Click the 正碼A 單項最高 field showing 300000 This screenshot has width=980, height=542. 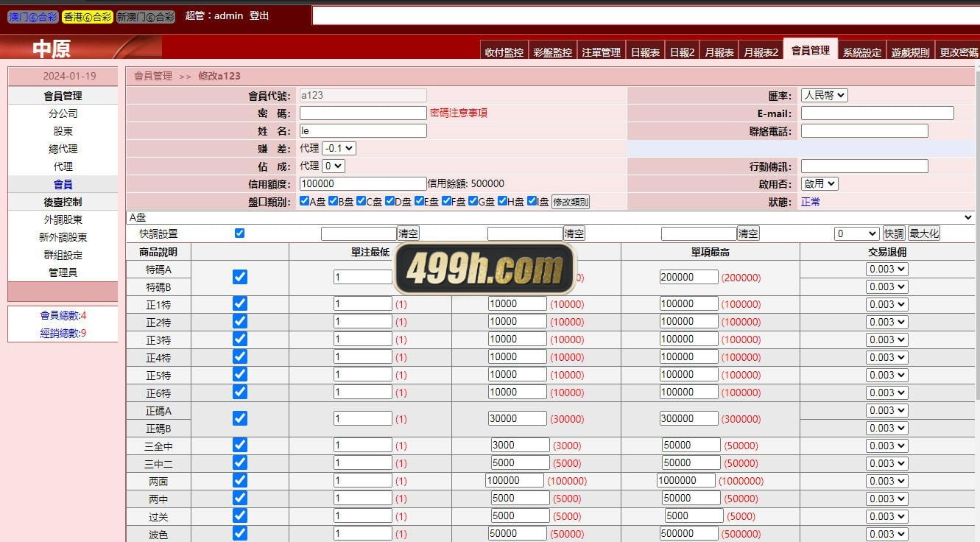coord(689,418)
